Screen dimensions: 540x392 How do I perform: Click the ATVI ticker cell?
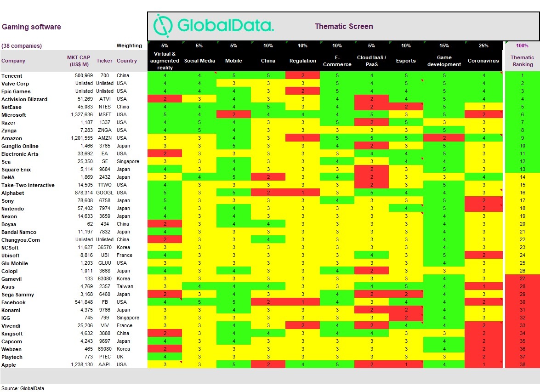point(105,99)
